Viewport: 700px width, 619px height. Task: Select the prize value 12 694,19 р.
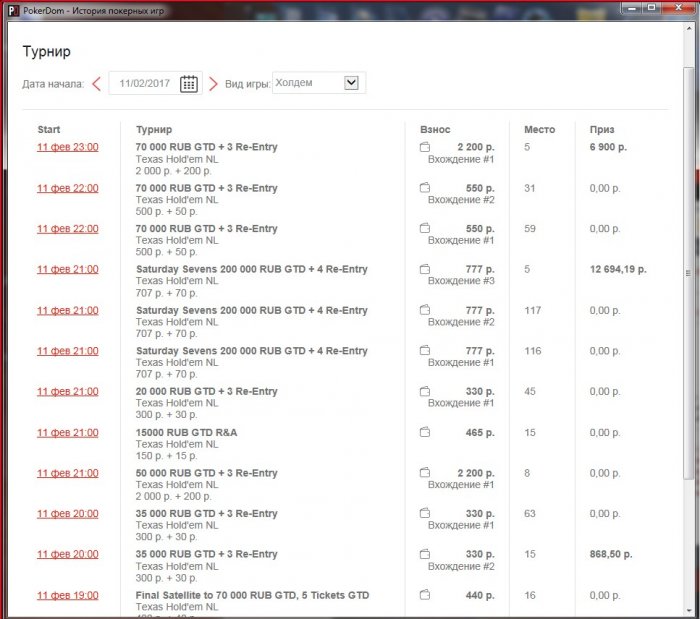[x=618, y=269]
